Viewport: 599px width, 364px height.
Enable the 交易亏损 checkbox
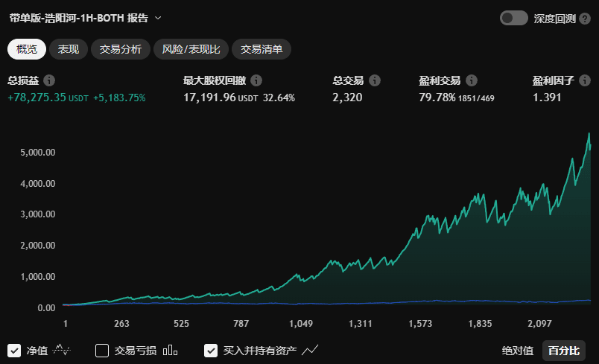pos(102,351)
